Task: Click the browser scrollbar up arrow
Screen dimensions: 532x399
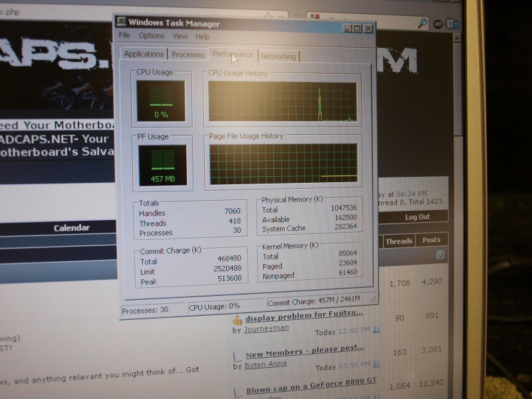Action: (457, 38)
